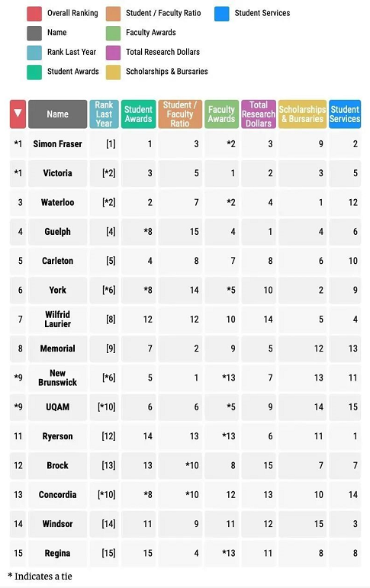The width and height of the screenshot is (370, 588).
Task: Select the Simon Fraser row name
Action: click(57, 144)
